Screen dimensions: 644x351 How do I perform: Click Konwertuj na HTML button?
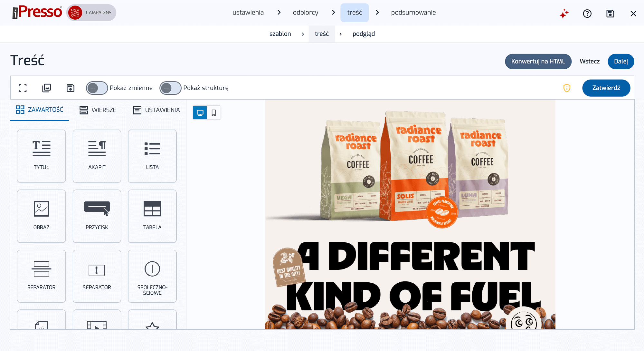click(x=538, y=62)
